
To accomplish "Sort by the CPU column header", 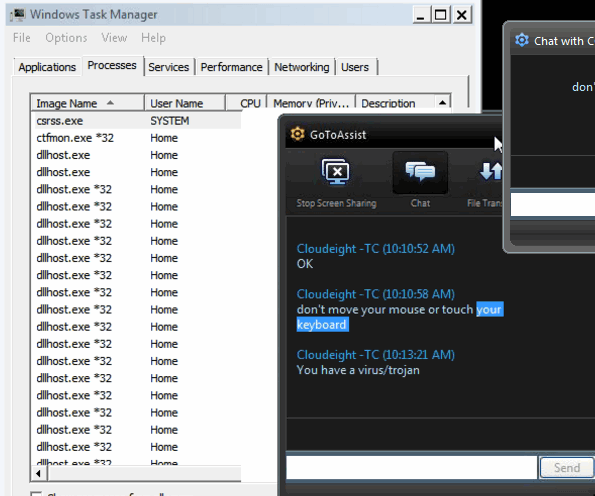I will [x=246, y=103].
